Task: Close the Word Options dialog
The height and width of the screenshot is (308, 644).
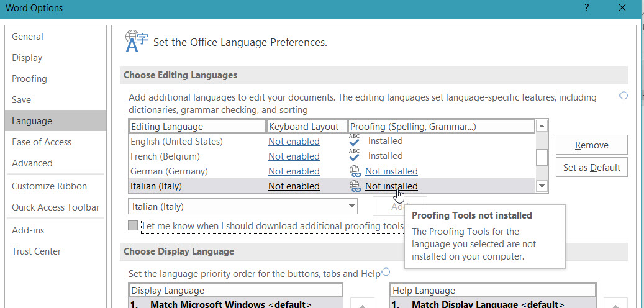Action: [x=623, y=8]
